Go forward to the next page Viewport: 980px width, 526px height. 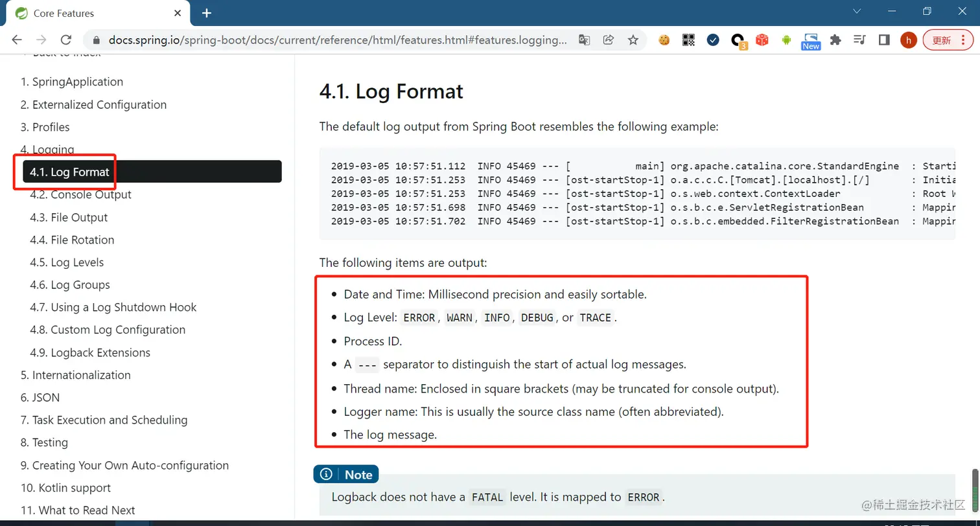tap(41, 40)
